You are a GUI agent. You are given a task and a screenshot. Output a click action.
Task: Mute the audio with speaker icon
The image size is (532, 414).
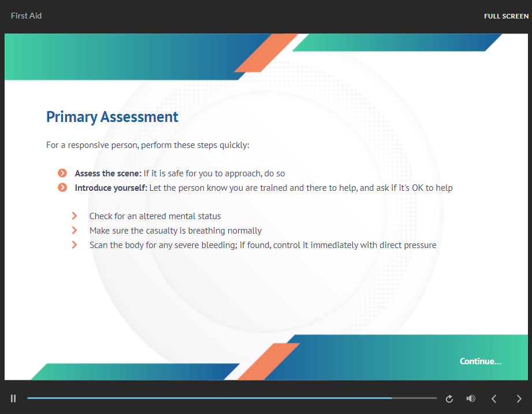click(471, 398)
